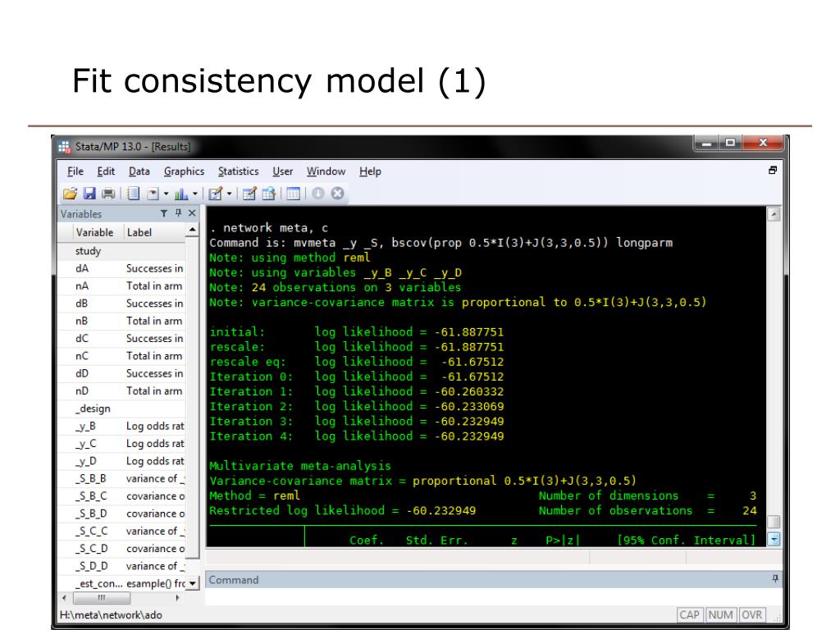This screenshot has height=630, width=840.
Task: Select the _y_C variable row
Action: [x=122, y=444]
